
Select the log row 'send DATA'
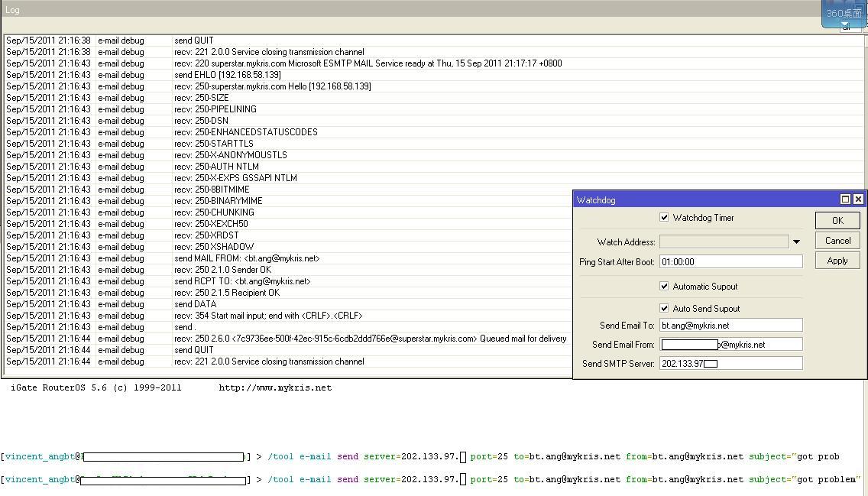(x=288, y=304)
